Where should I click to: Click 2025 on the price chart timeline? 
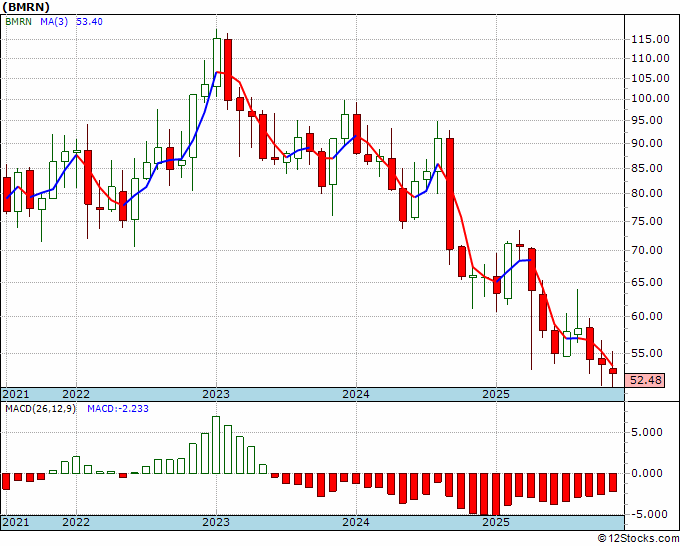click(x=496, y=394)
